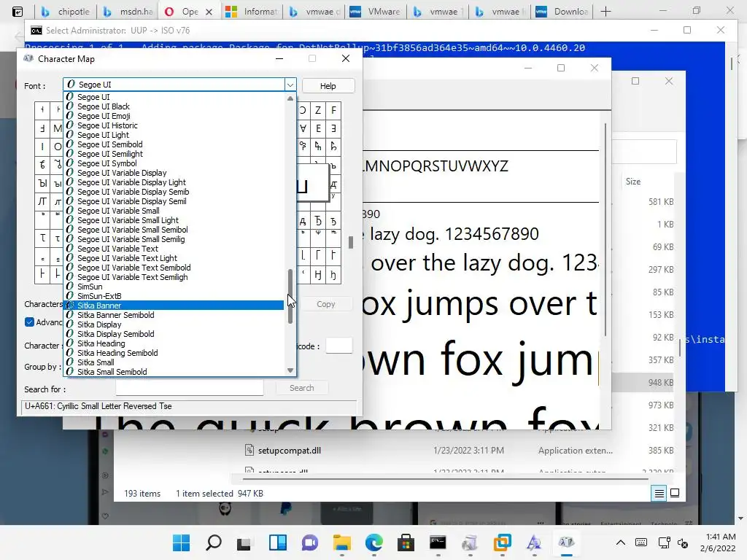Open a new browser tab with plus

pos(605,12)
